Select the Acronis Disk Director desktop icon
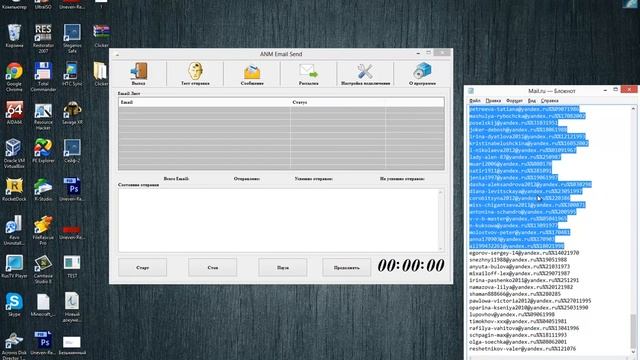The height and width of the screenshot is (360, 640). (x=14, y=345)
